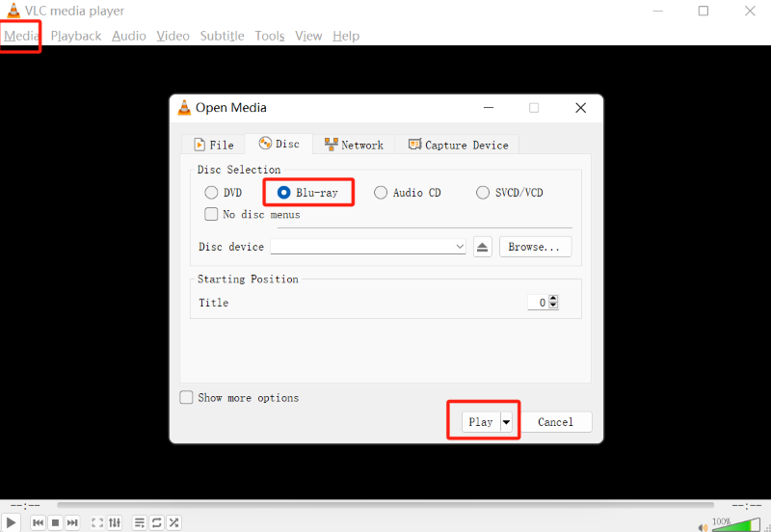Open the Help menu
This screenshot has height=532, width=771.
tap(346, 36)
